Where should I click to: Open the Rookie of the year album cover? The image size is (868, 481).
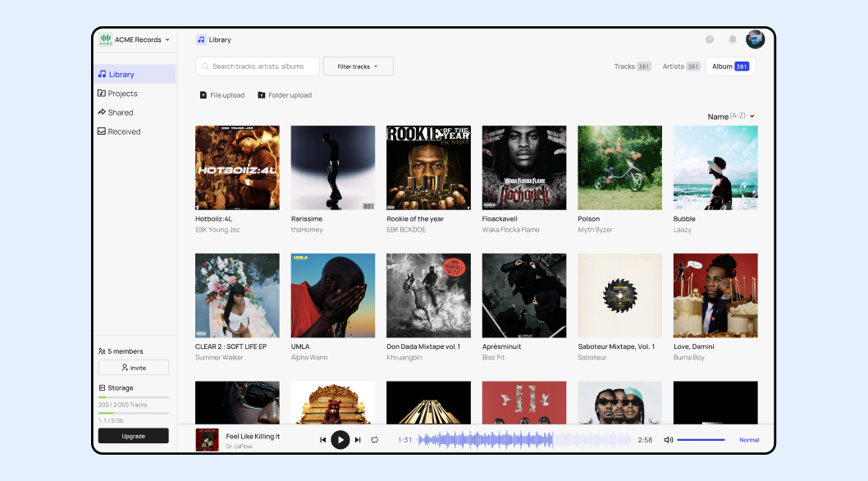point(428,168)
